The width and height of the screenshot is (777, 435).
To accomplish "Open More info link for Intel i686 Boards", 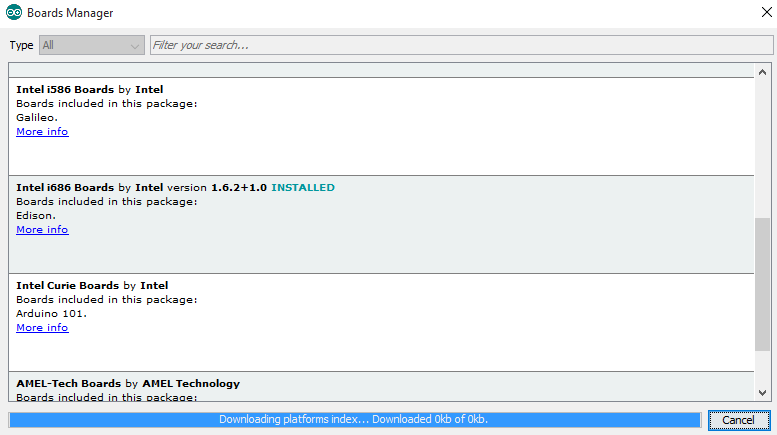I will 42,229.
